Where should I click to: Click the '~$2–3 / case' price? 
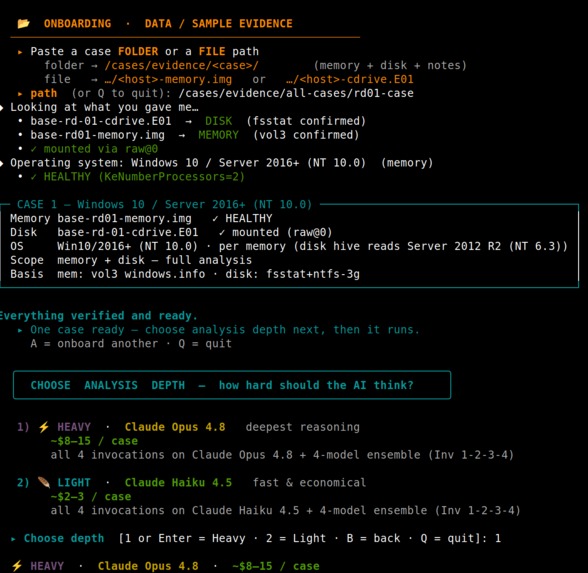click(91, 496)
